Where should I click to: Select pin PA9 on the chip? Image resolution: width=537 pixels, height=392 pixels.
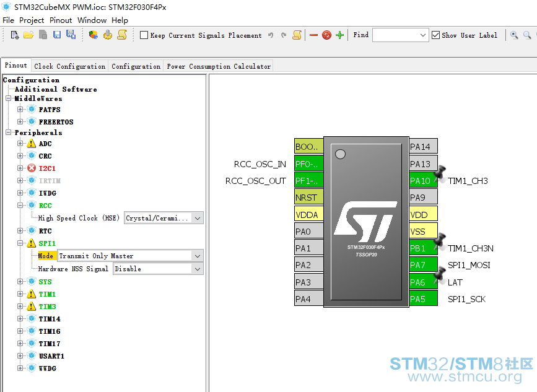point(423,197)
